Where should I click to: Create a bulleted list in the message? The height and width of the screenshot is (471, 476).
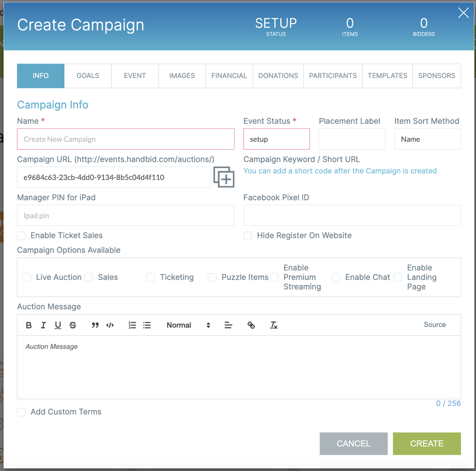(x=147, y=325)
